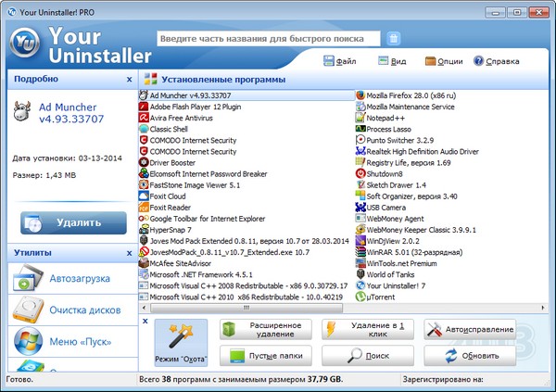Screen dimensions: 556x392
Task: Open the Файл menu
Action: pyautogui.click(x=339, y=61)
